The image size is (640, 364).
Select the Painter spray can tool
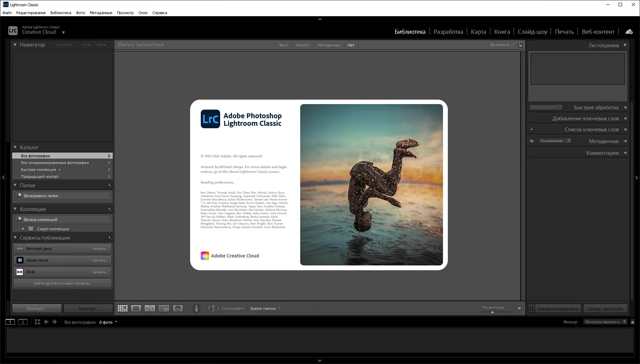coord(196,308)
